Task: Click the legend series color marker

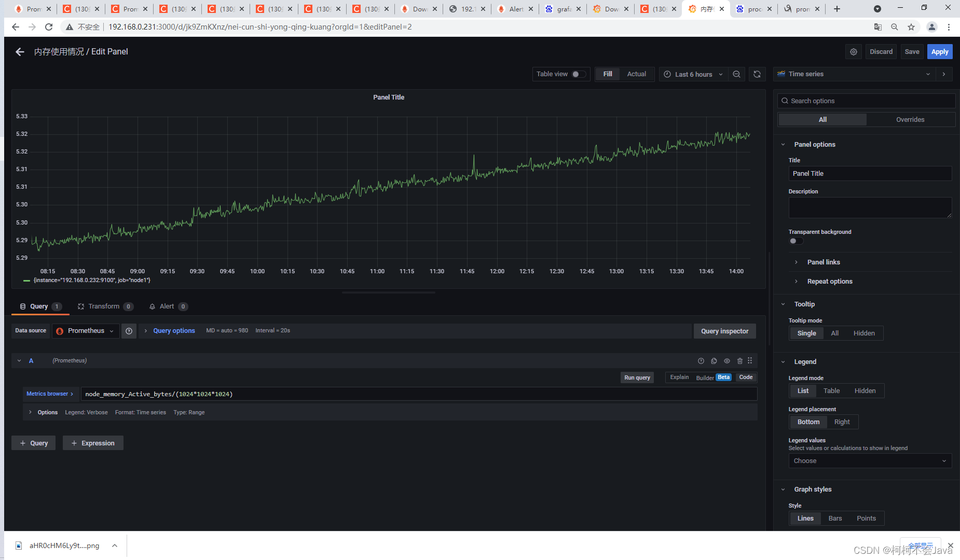Action: pyautogui.click(x=26, y=281)
